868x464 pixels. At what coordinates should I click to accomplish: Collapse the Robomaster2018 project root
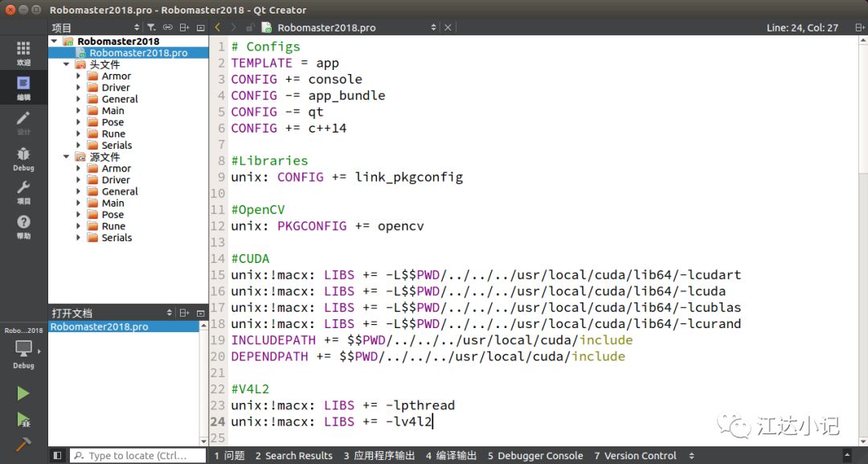(55, 41)
